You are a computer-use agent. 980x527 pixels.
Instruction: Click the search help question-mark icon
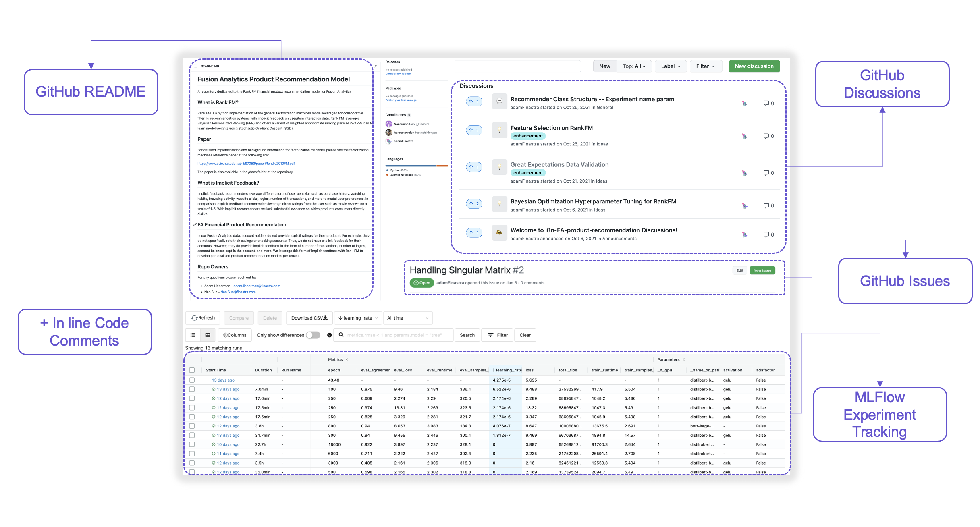[329, 335]
